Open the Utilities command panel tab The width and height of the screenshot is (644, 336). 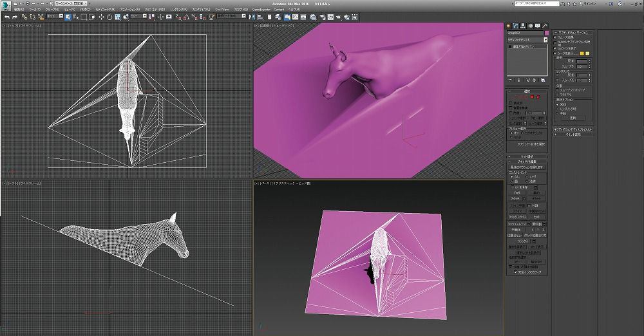(545, 26)
